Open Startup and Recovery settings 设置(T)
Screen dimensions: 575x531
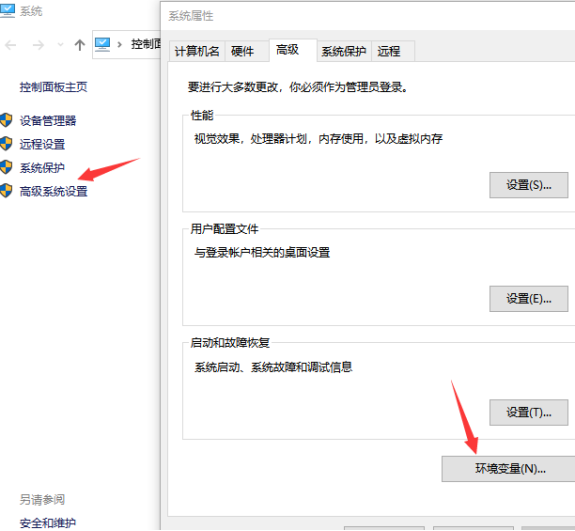[528, 413]
